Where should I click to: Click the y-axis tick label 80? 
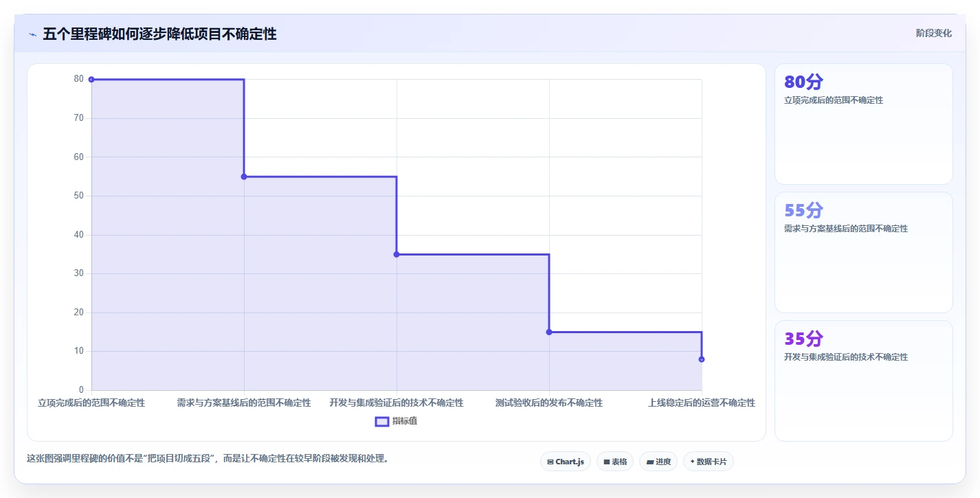point(79,79)
